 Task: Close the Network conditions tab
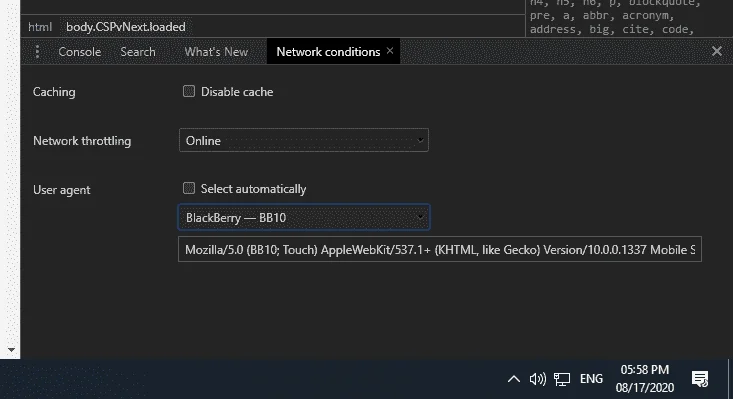(x=390, y=51)
